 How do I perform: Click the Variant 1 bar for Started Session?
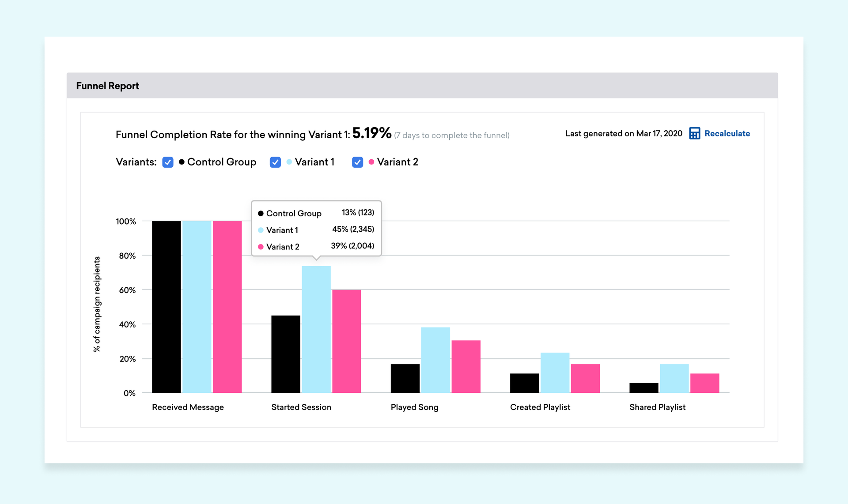316,329
